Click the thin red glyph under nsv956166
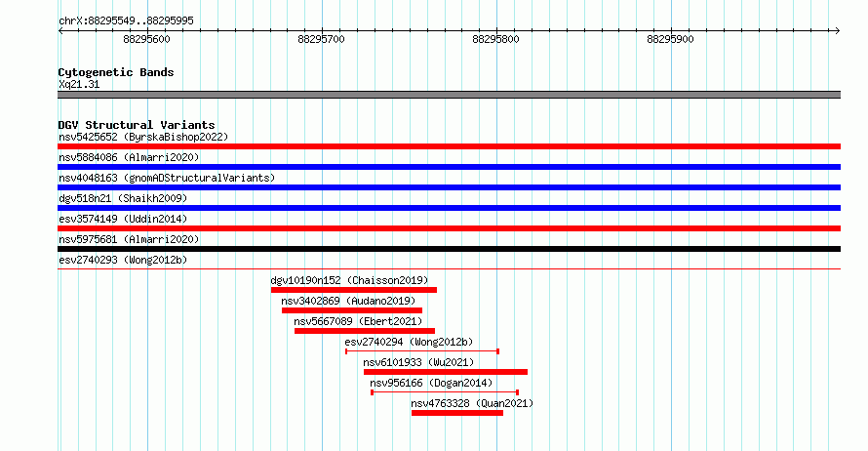The height and width of the screenshot is (451, 868). coord(445,392)
